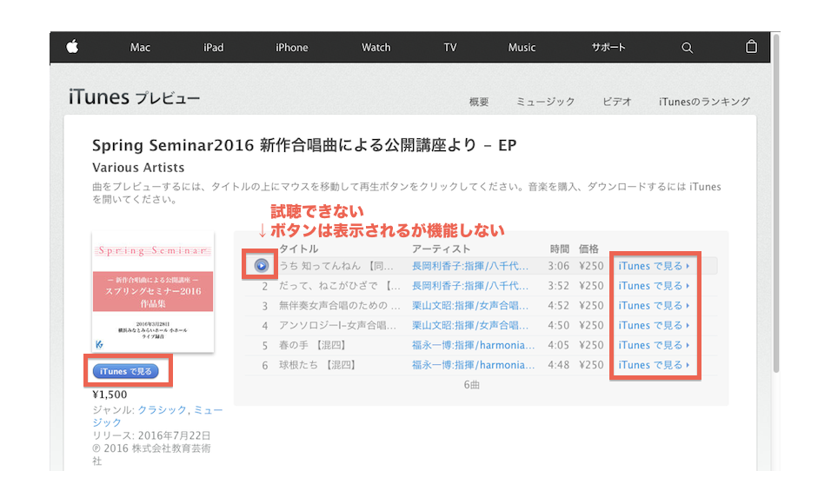
Task: Click the blue iTunes で見る button under album art
Action: [125, 371]
